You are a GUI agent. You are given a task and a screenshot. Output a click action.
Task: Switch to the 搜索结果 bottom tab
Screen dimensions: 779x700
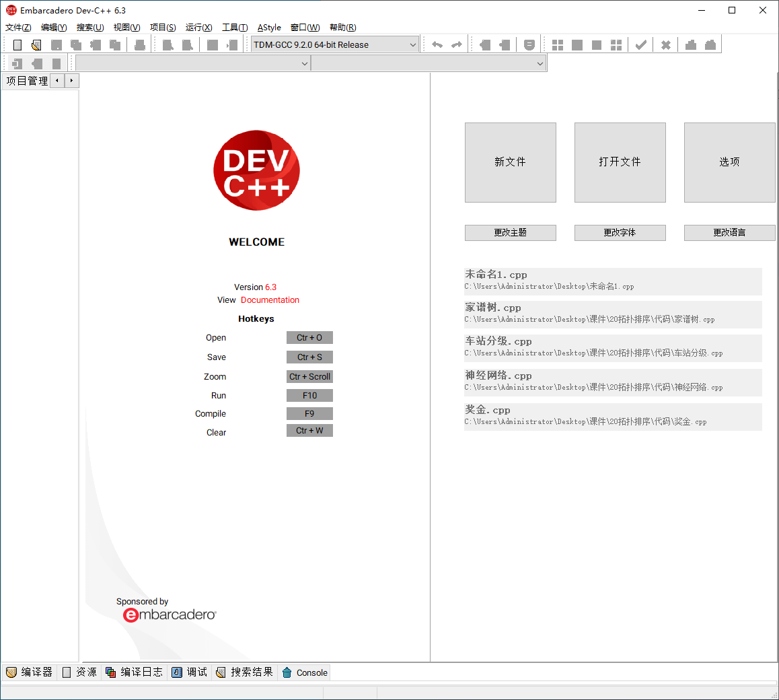[x=244, y=672]
